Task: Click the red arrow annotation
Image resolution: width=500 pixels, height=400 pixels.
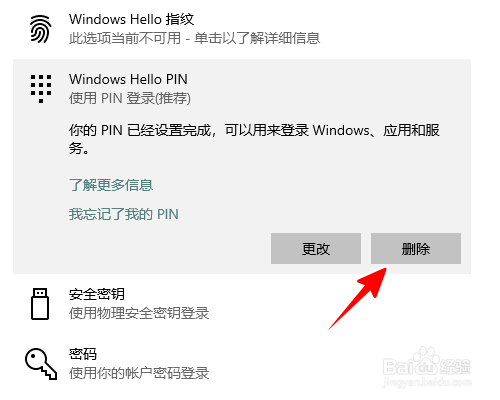Action: pos(358,299)
